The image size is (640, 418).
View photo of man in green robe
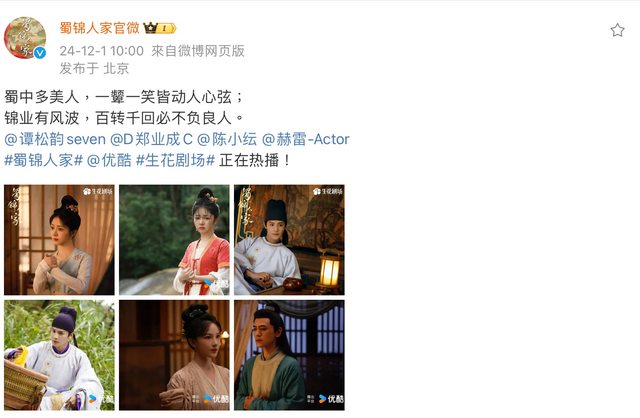(289, 355)
